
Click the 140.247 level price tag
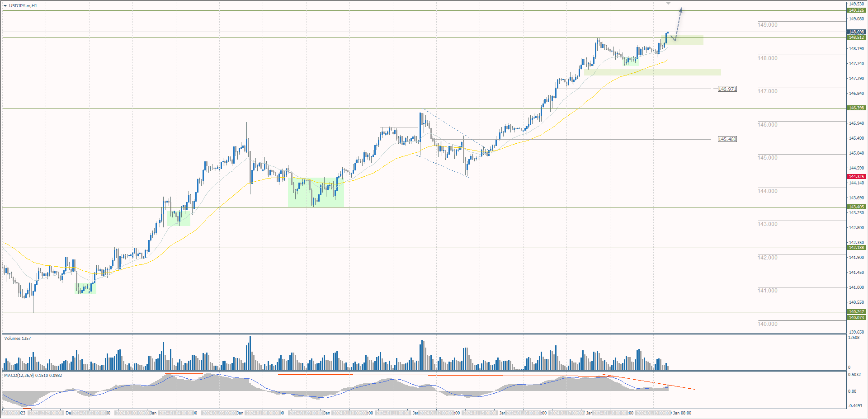pyautogui.click(x=856, y=312)
